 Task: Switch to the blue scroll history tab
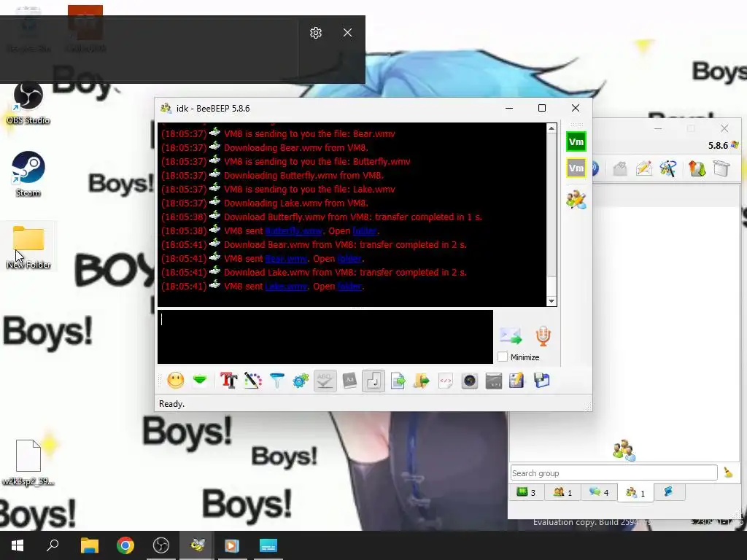pyautogui.click(x=669, y=492)
